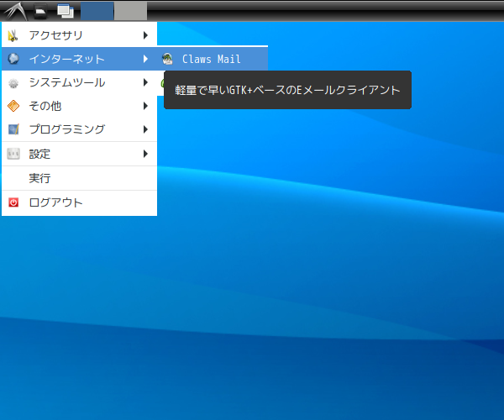Click the orange diamond icon beside その他

point(13,106)
